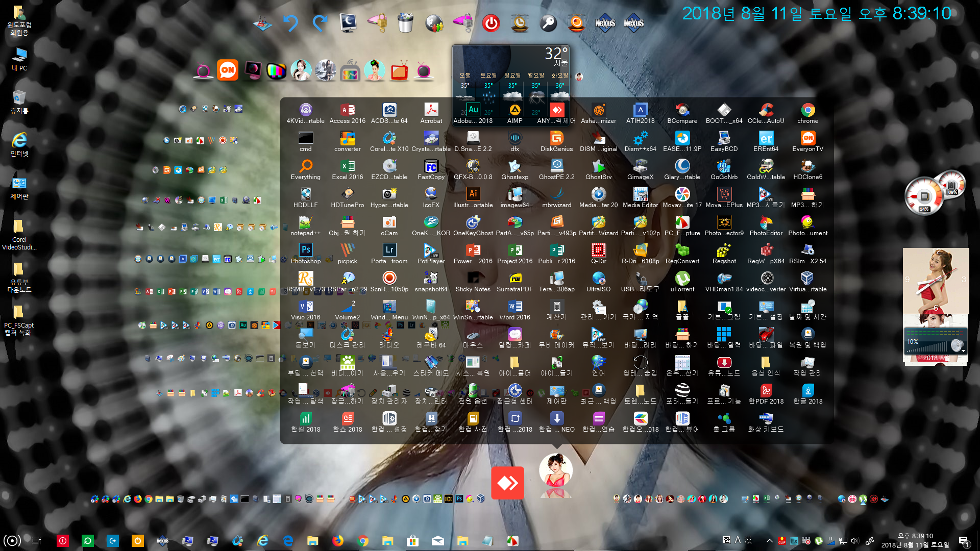Open Project 2016 shortcut
Viewport: 980px width, 551px height.
515,254
